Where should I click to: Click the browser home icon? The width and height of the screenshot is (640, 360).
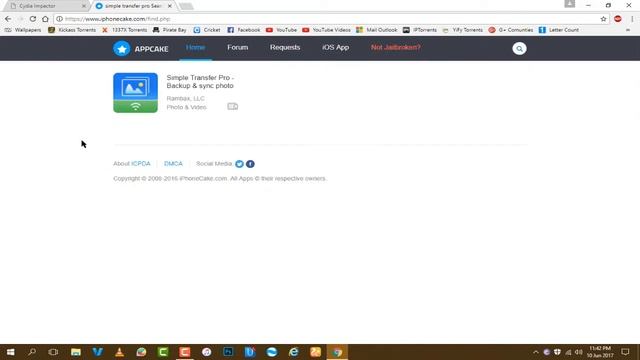45,19
